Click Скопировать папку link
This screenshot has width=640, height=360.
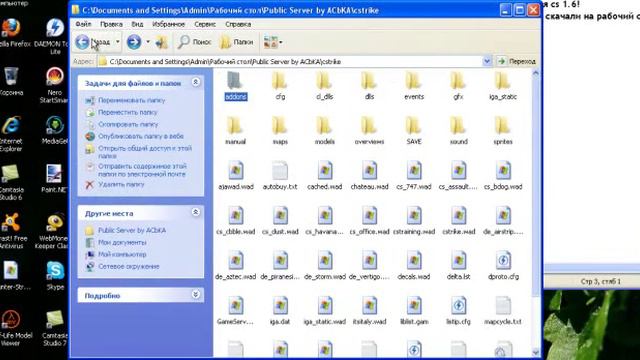point(128,124)
